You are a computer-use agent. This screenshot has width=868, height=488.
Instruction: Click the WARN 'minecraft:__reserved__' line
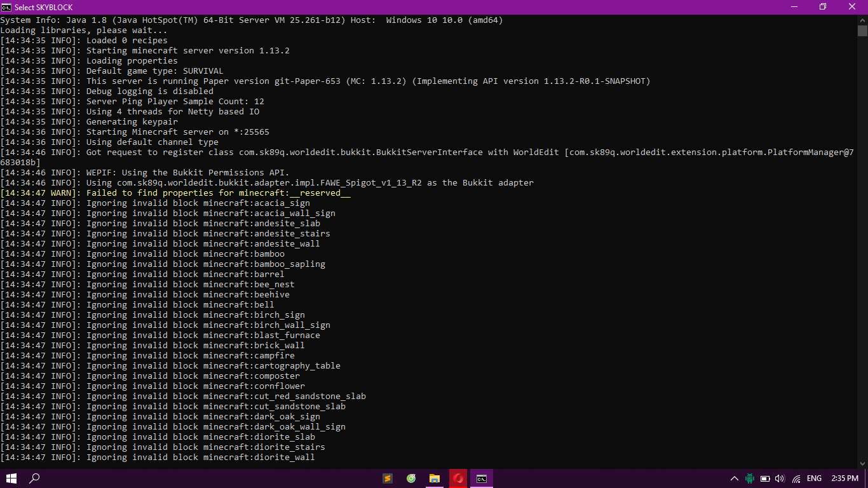coord(175,193)
